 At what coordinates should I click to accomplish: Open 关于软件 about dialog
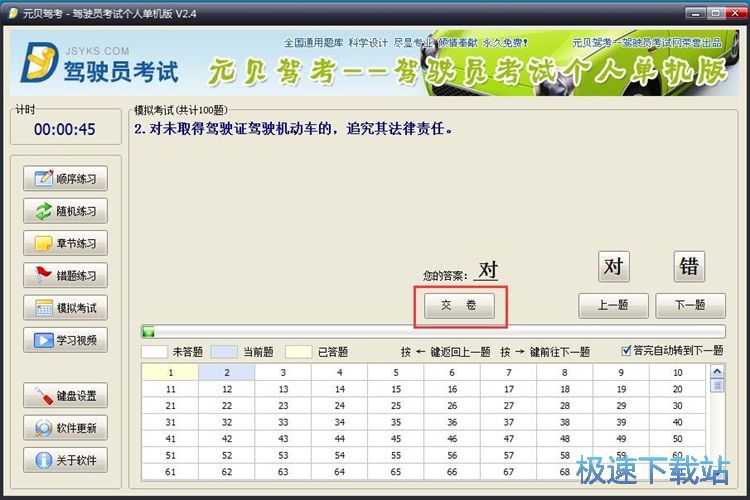pos(66,461)
